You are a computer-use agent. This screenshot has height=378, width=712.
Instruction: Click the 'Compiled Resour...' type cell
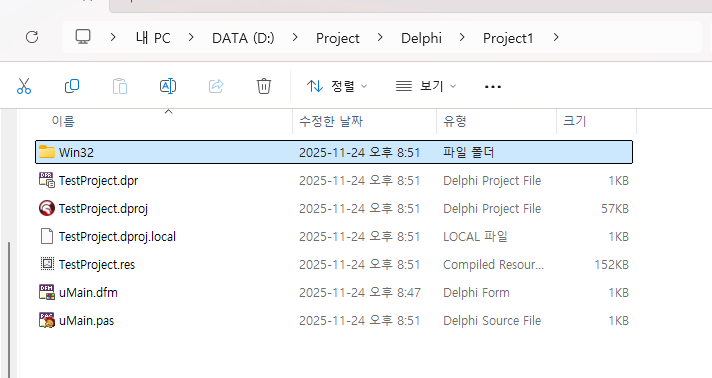pyautogui.click(x=493, y=264)
